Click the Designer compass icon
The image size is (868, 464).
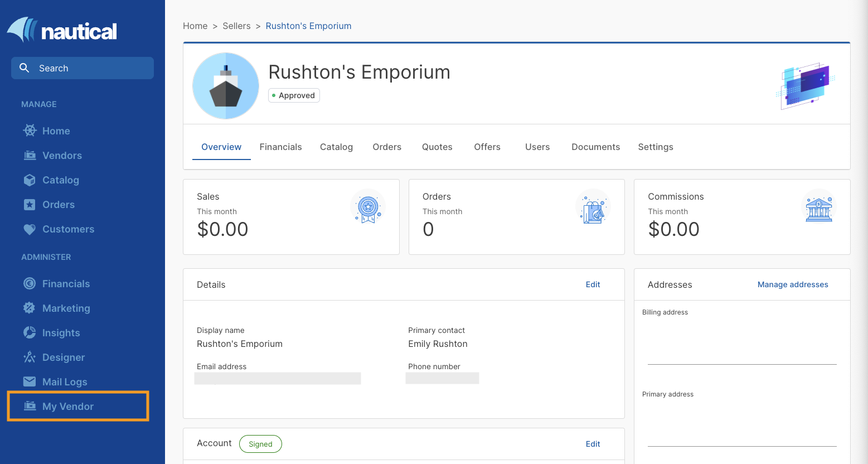(30, 357)
